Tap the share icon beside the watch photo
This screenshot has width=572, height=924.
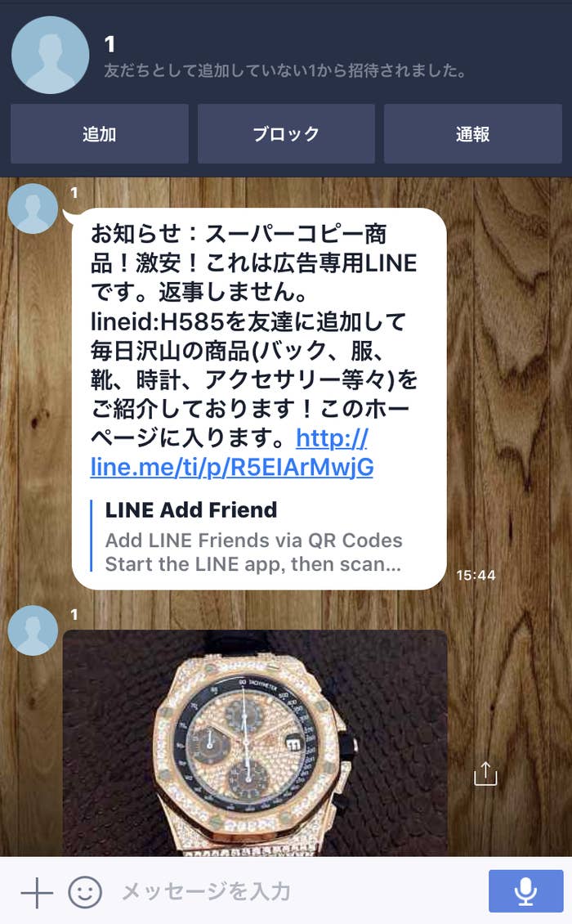click(x=485, y=774)
